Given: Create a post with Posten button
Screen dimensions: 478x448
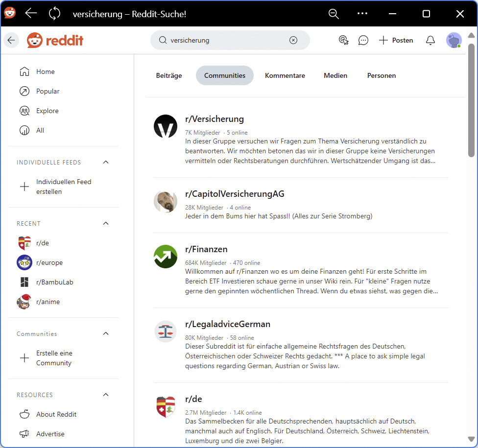Looking at the screenshot, I should click(x=396, y=40).
